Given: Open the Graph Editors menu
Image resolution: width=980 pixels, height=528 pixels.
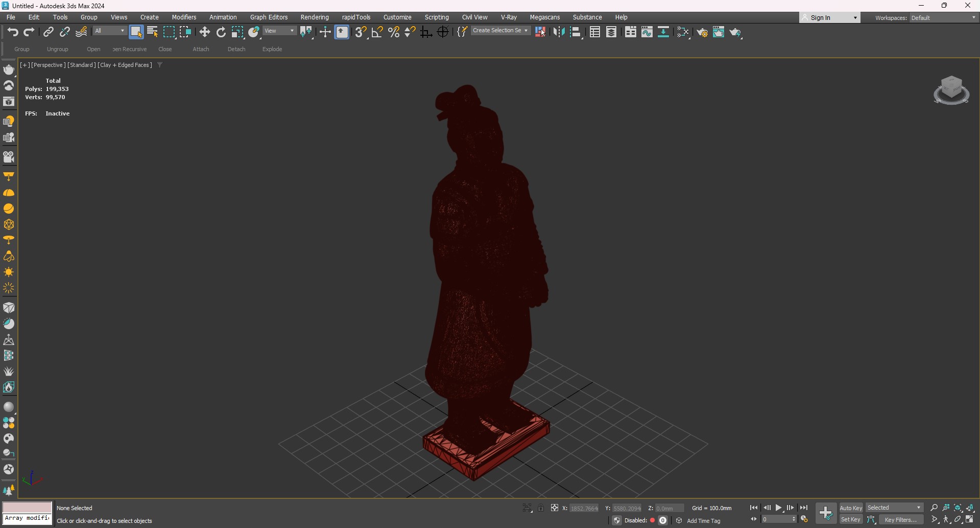Looking at the screenshot, I should [x=269, y=17].
